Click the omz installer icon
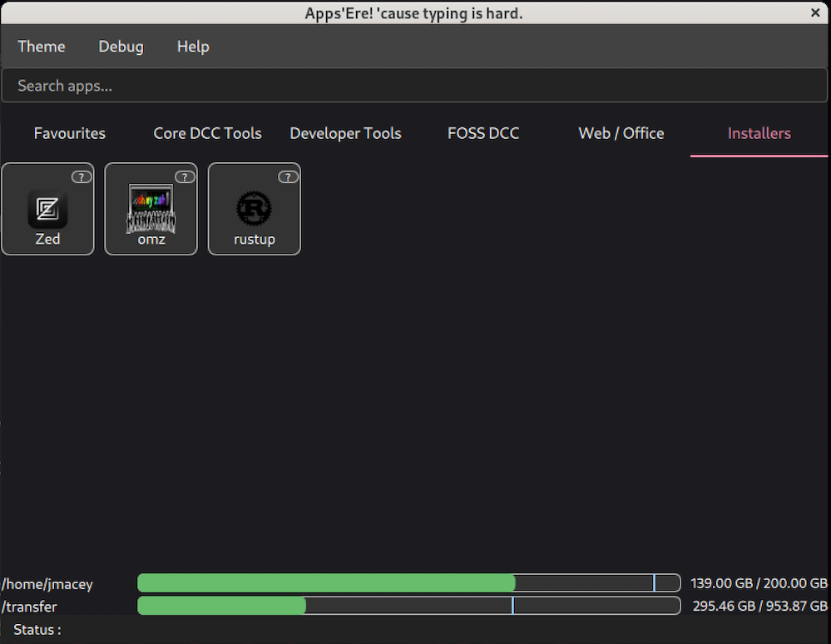The height and width of the screenshot is (644, 831). (x=151, y=209)
